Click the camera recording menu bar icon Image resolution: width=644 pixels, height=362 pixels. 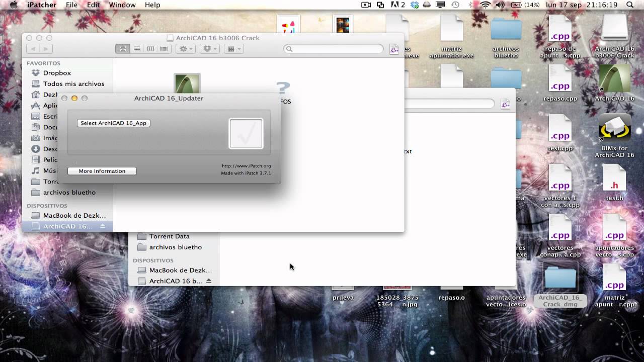click(x=366, y=5)
